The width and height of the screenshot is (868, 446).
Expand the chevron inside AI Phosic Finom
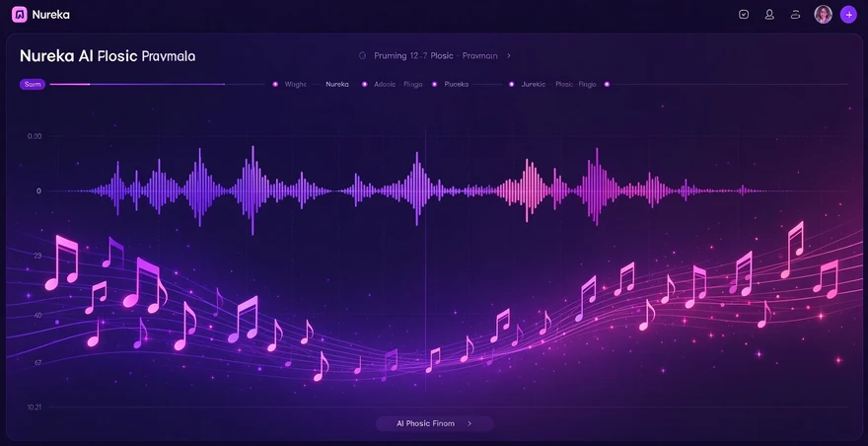pos(470,423)
